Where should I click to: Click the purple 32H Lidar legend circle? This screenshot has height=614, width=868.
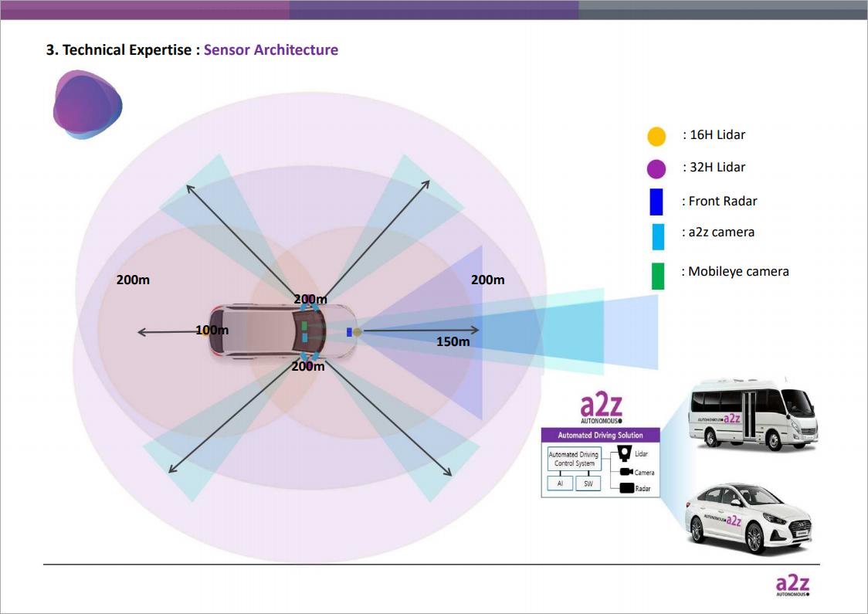656,169
